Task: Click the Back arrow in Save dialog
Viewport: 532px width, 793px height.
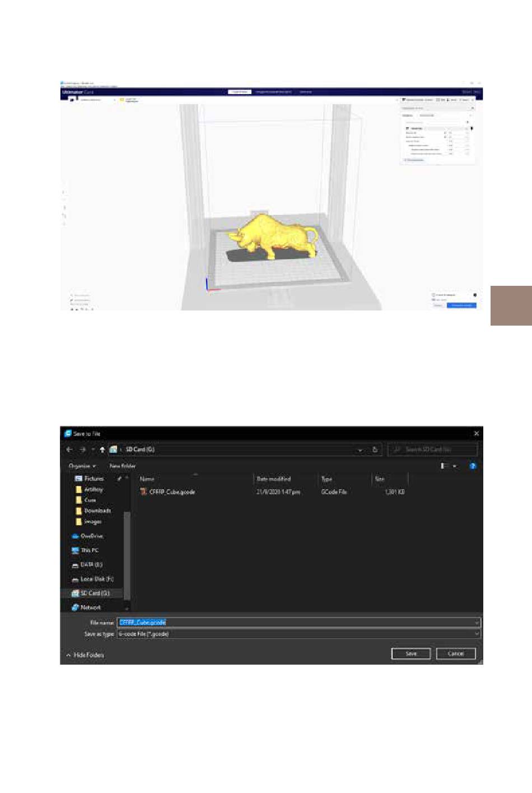Action: pyautogui.click(x=69, y=449)
